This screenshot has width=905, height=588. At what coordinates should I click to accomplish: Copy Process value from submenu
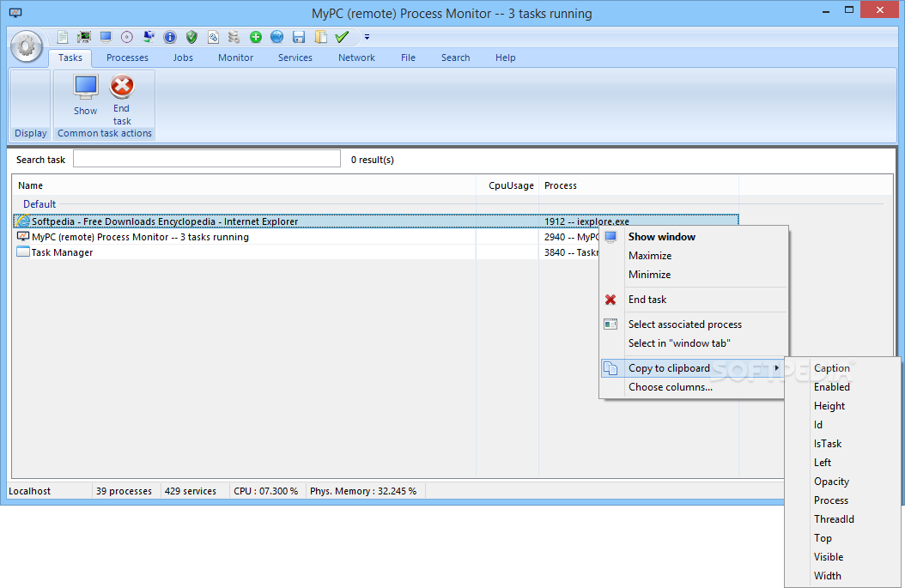coord(842,500)
